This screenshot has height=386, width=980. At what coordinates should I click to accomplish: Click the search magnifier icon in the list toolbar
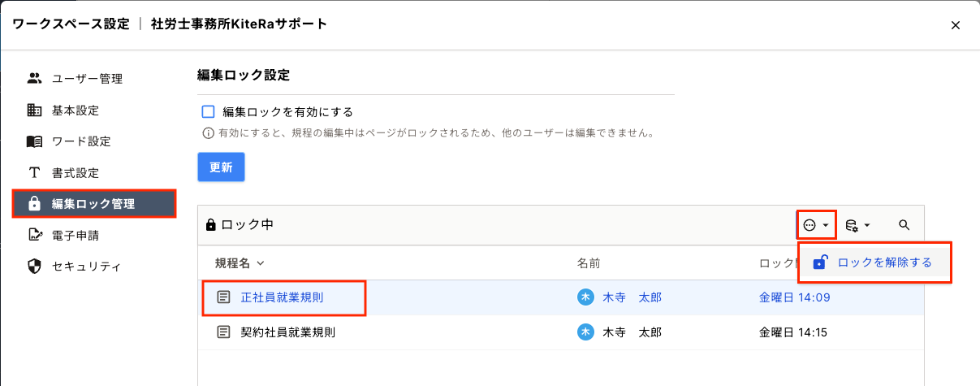point(904,225)
